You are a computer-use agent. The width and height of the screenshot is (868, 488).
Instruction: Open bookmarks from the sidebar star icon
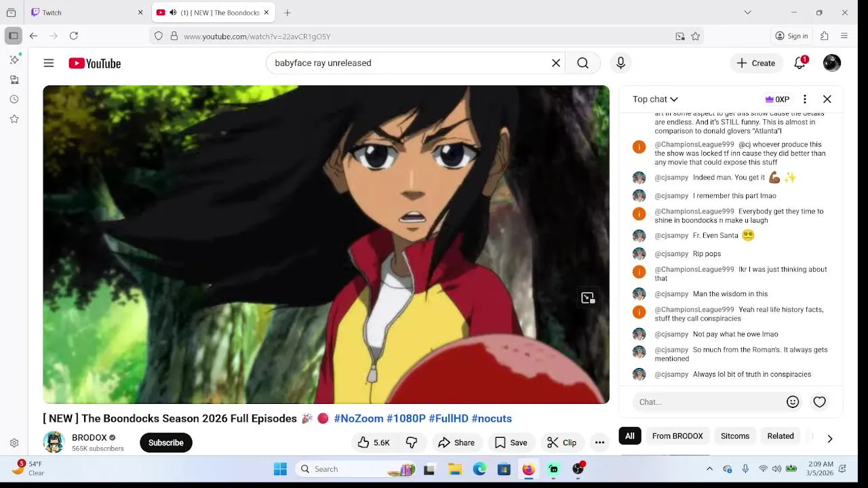point(14,119)
